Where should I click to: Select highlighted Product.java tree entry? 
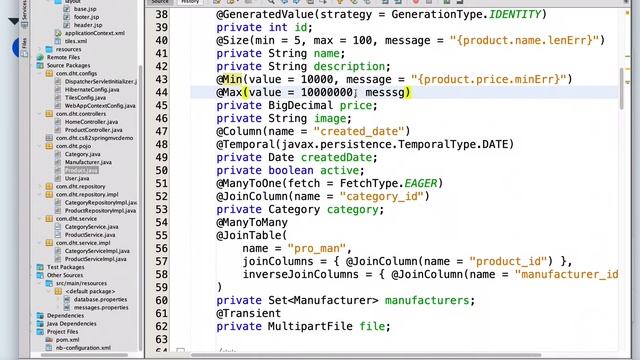coord(81,170)
